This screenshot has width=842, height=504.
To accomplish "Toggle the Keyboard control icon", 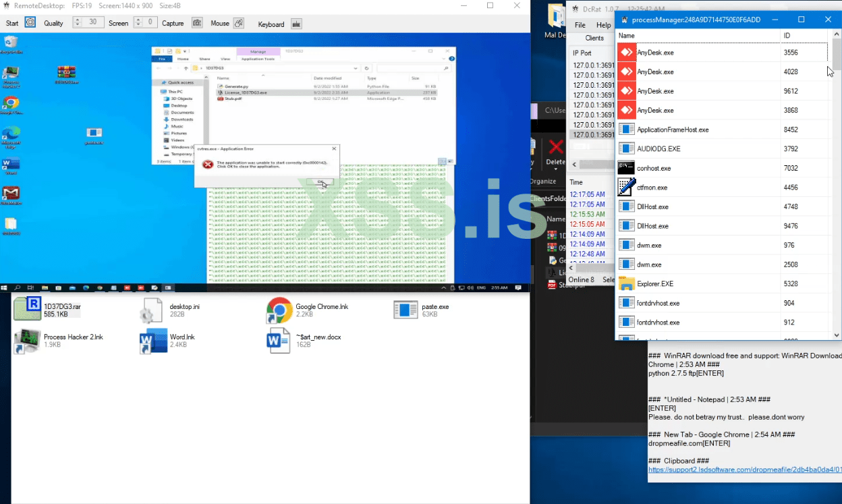I will [x=296, y=24].
